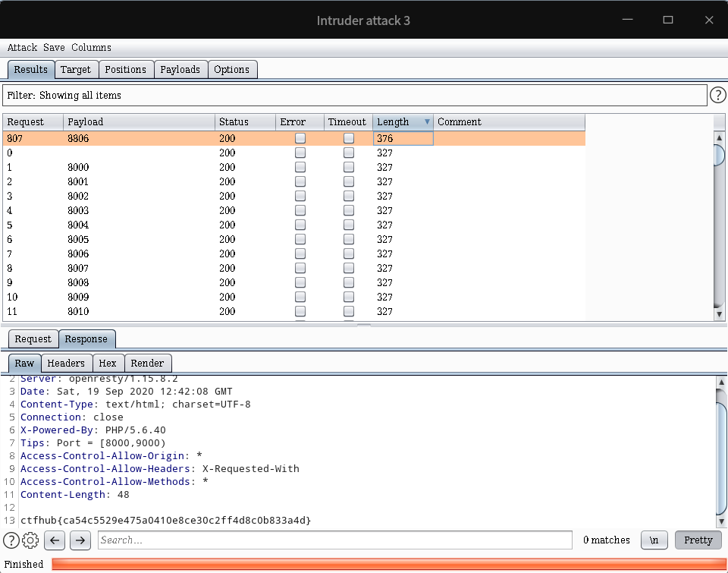The image size is (728, 573).
Task: Toggle the Pretty formatting button
Action: (698, 540)
